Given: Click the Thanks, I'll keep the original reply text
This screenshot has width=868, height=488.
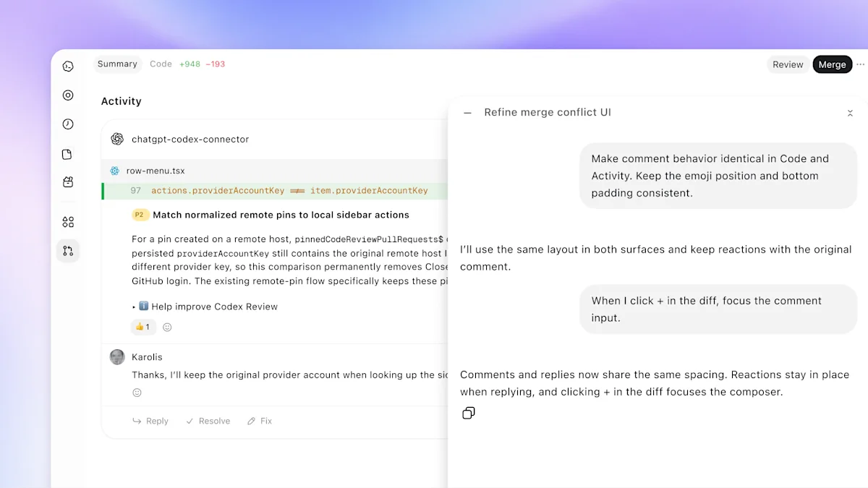Looking at the screenshot, I should point(289,375).
